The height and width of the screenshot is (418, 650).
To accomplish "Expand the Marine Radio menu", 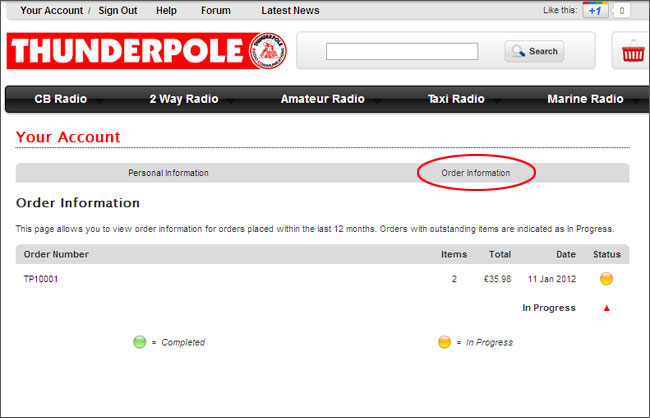I will pyautogui.click(x=585, y=99).
